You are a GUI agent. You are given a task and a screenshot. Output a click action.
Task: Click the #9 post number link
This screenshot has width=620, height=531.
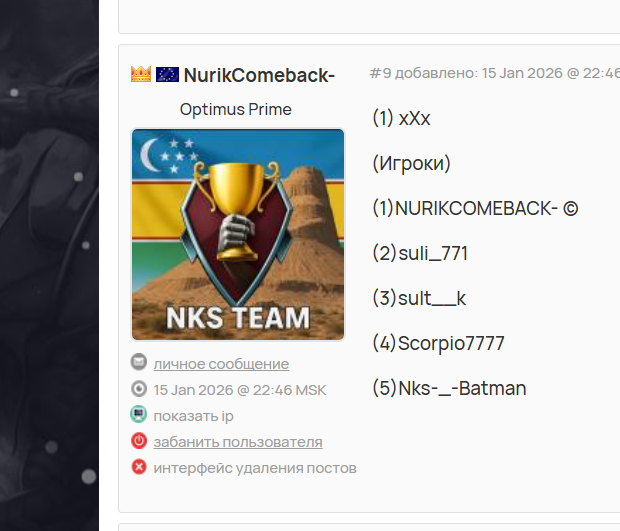380,73
